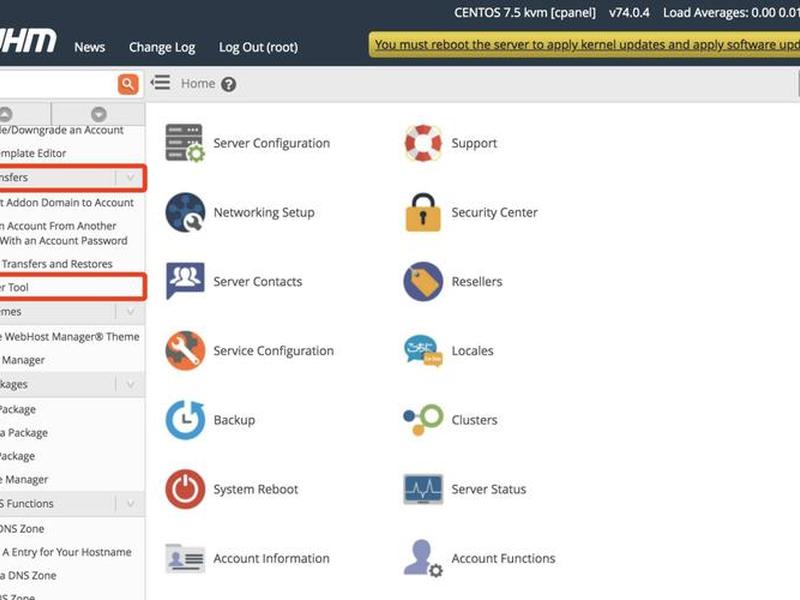Open the Server Configuration icon
This screenshot has width=800, height=600.
click(185, 143)
